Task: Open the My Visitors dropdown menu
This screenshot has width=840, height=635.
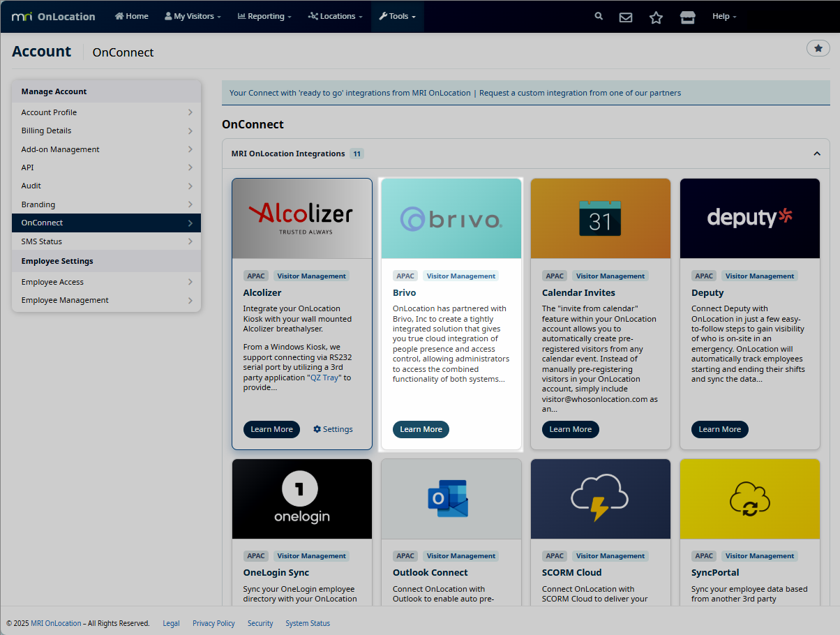Action: point(193,16)
